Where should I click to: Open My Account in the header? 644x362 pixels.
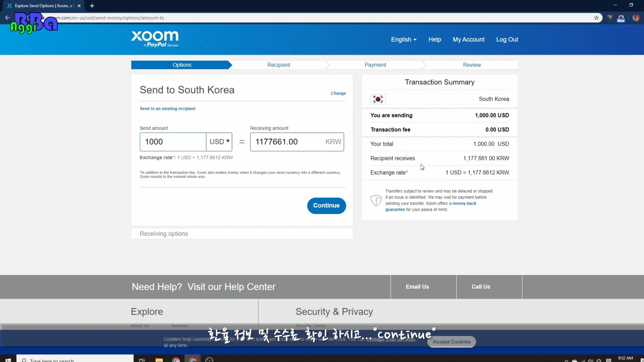coord(469,40)
